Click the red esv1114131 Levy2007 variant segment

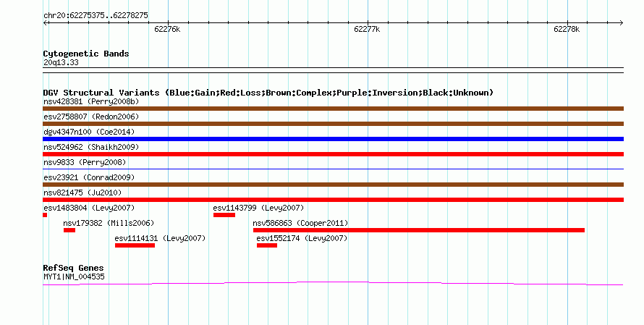135,245
